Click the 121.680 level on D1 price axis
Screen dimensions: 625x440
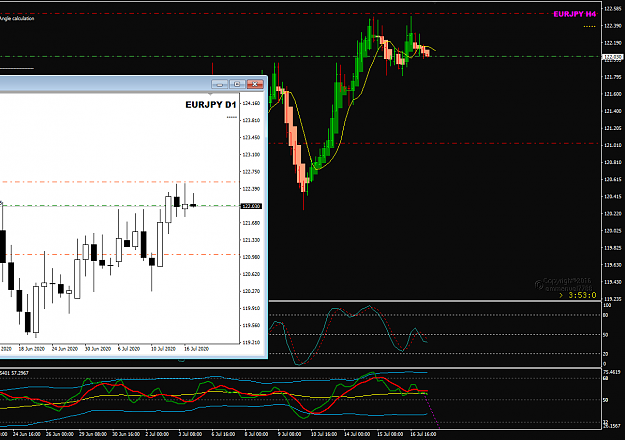[252, 223]
